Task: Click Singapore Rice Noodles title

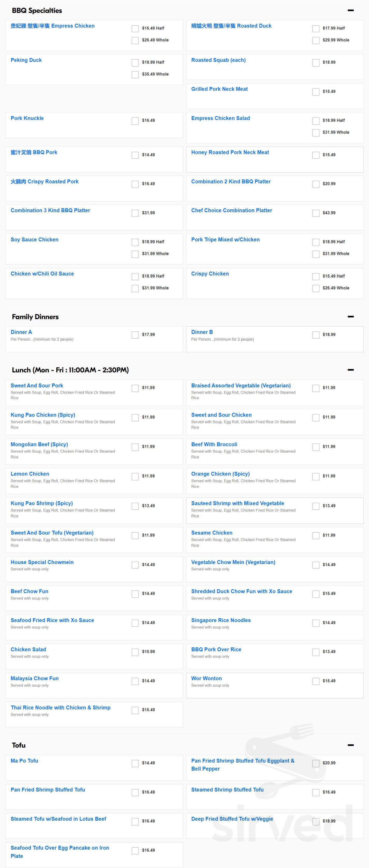Action: 220,620
